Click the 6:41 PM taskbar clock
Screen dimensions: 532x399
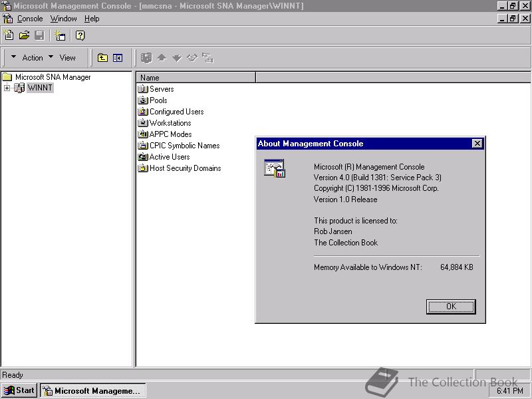[x=510, y=391]
